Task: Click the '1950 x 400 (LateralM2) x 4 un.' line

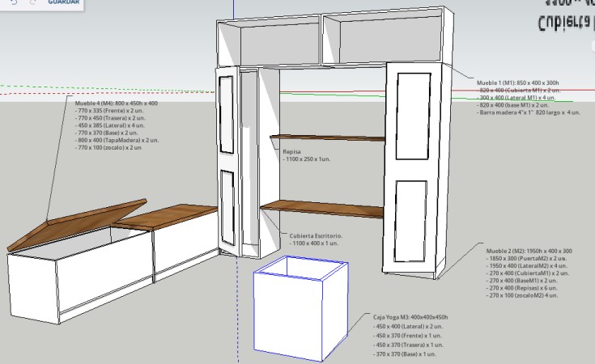Action: [527, 266]
